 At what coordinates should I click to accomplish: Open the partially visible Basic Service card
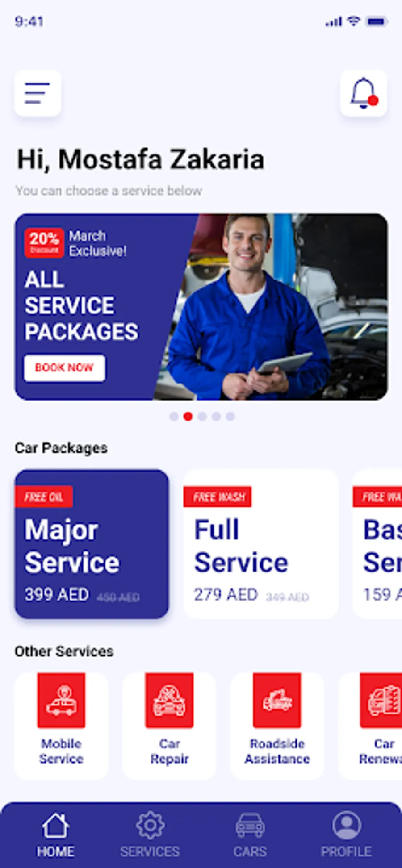[x=377, y=544]
